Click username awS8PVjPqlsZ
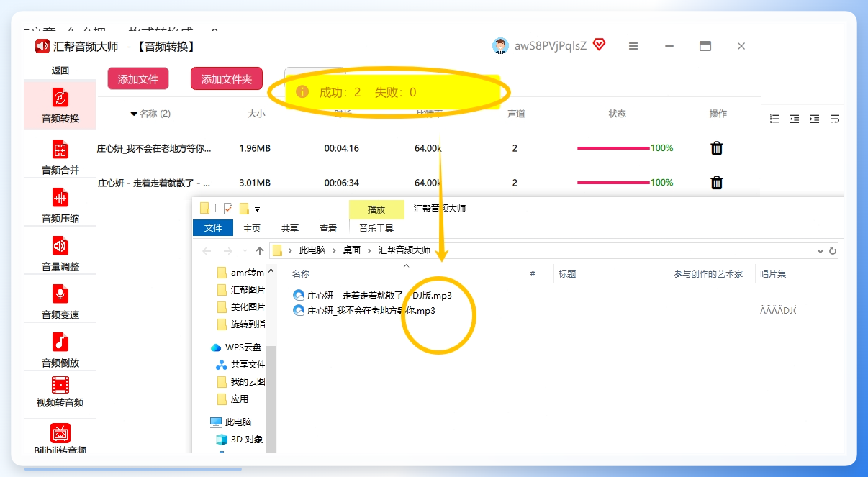 pos(551,46)
